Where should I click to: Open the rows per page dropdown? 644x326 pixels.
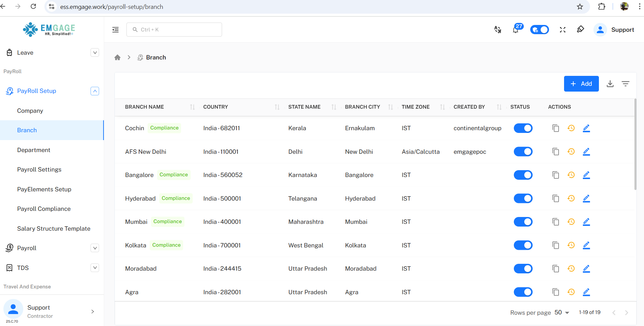pos(562,312)
